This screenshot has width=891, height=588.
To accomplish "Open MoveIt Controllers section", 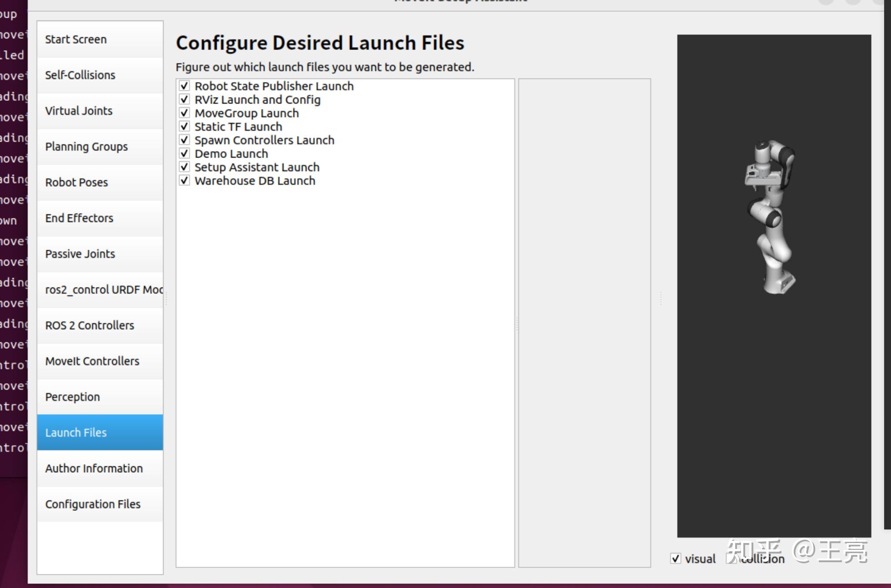I will tap(100, 361).
